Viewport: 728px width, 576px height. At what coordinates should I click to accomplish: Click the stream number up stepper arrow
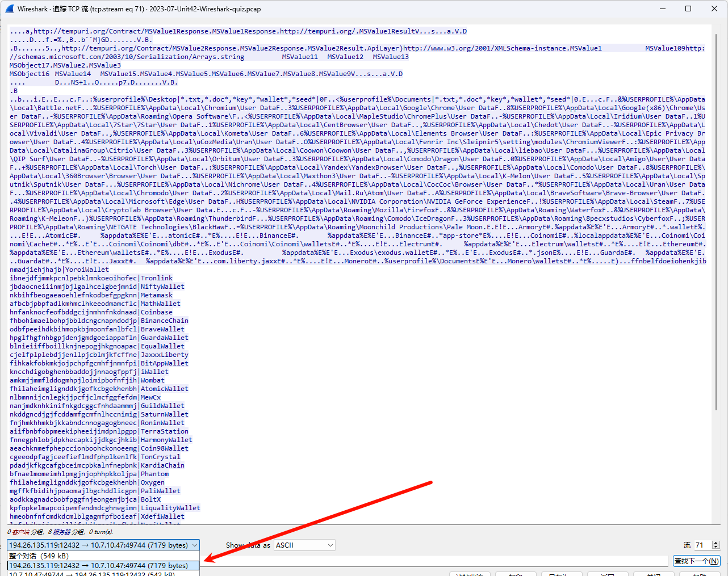pos(714,542)
